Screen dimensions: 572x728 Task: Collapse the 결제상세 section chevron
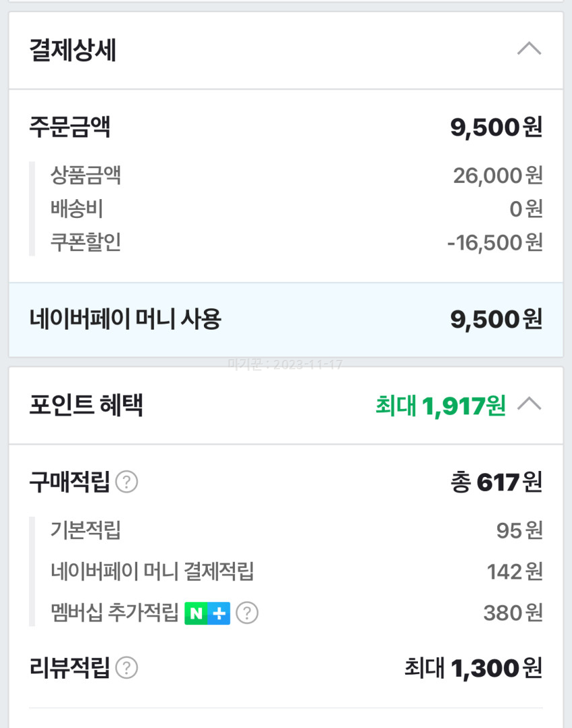[x=529, y=49]
